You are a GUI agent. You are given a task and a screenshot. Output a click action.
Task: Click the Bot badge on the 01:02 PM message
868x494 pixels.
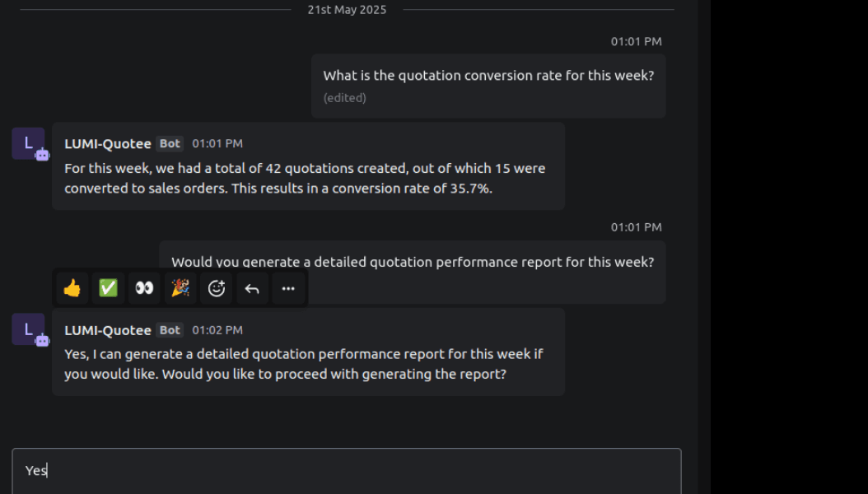[170, 330]
